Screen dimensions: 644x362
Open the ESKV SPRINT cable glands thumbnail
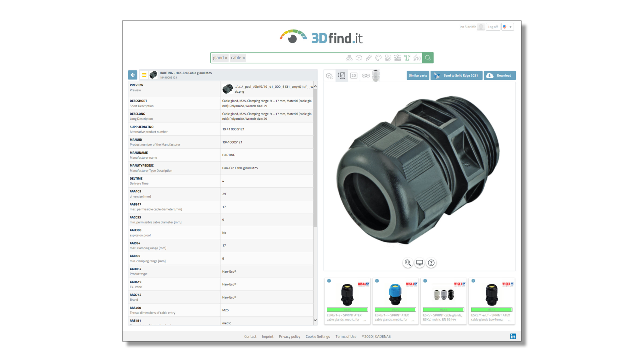pyautogui.click(x=443, y=294)
